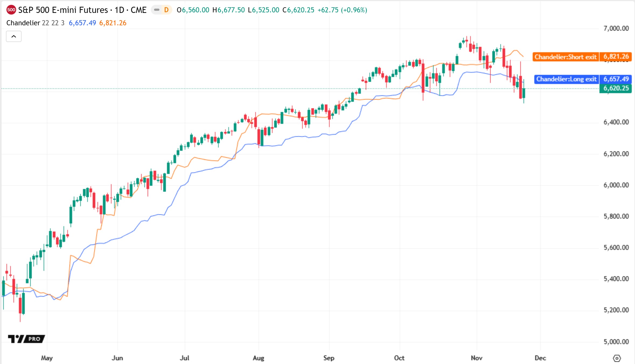This screenshot has width=635, height=364.
Task: Click the Nov label on the time axis
Action: coord(476,358)
